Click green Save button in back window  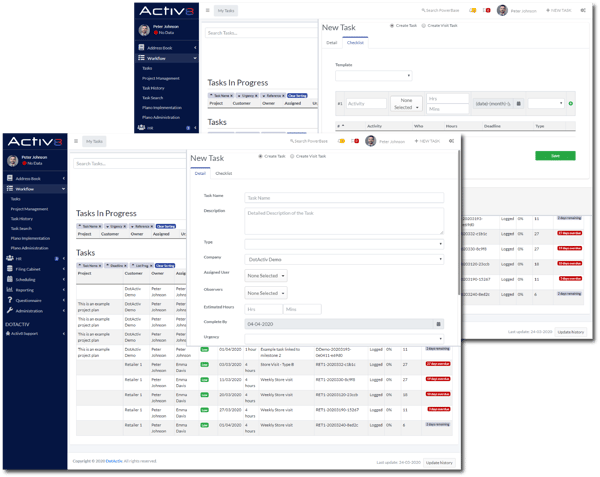click(555, 156)
